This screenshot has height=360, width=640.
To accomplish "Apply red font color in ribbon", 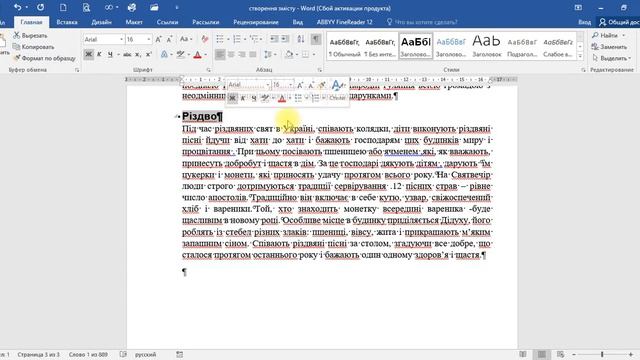I will pos(198,54).
